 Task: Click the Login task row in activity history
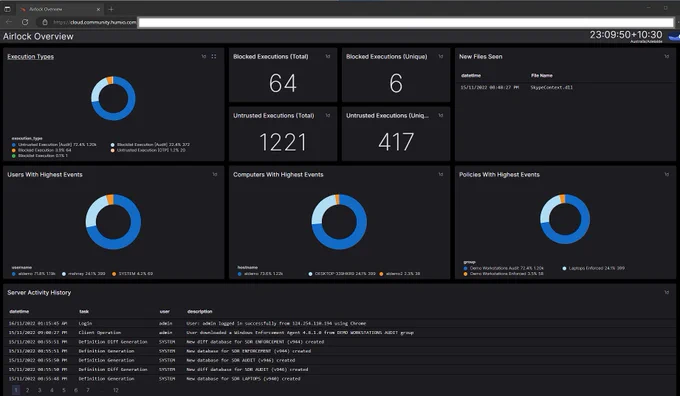click(x=340, y=323)
